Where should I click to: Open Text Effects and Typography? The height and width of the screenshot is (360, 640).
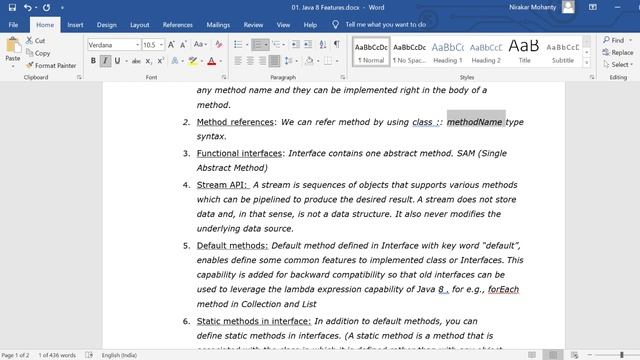pos(175,61)
